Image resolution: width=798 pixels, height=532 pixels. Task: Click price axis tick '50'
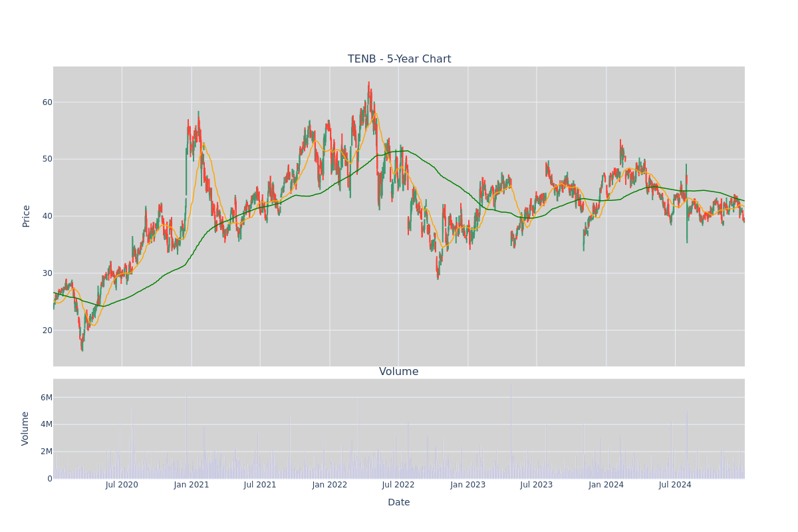(x=47, y=159)
